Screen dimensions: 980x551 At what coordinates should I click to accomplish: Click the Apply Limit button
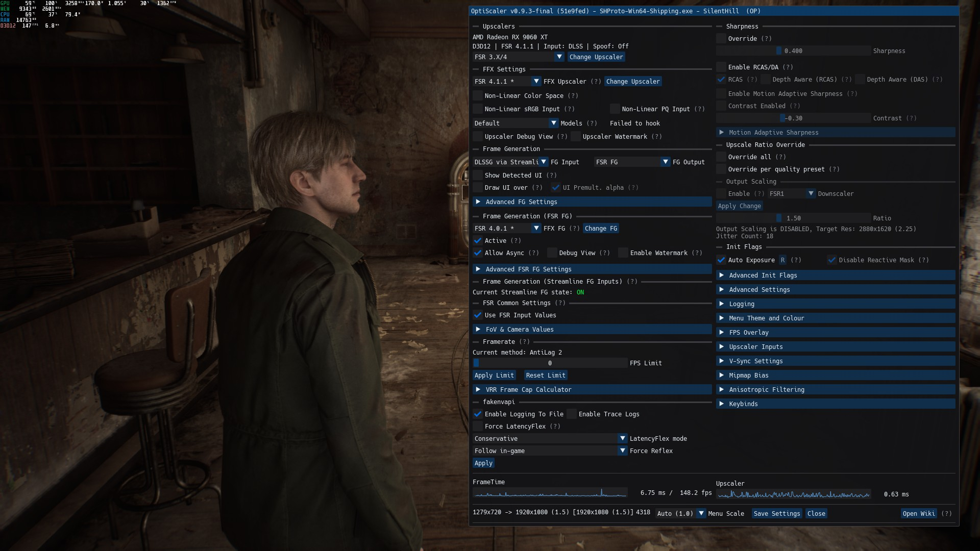coord(494,375)
